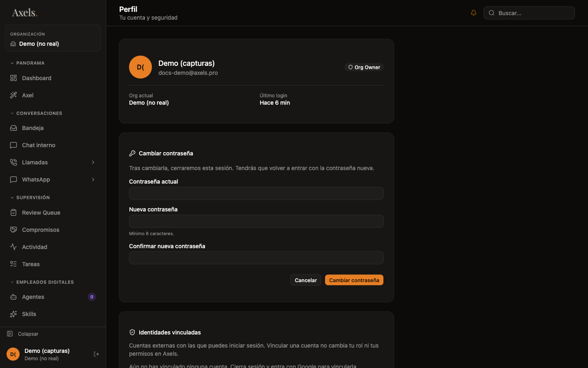Click the sidebar footer user avatar

pyautogui.click(x=13, y=354)
